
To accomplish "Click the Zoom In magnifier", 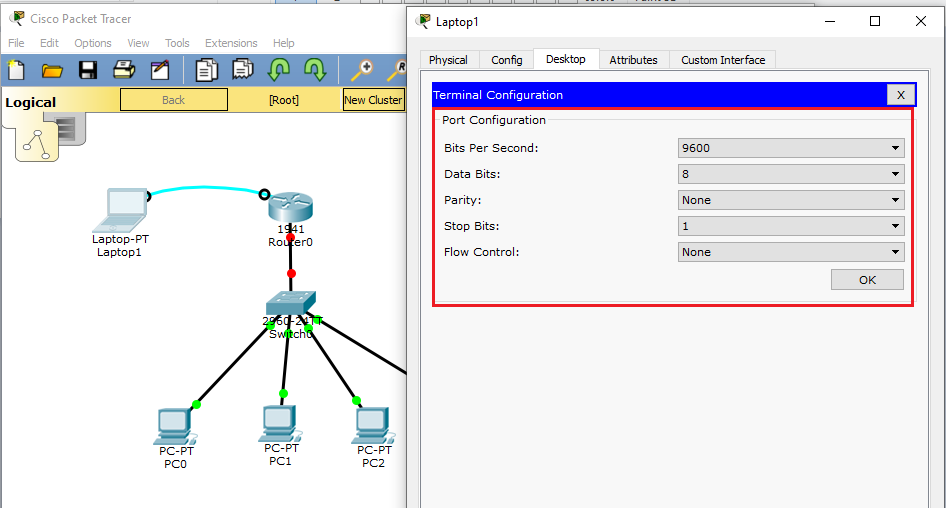I will 362,69.
